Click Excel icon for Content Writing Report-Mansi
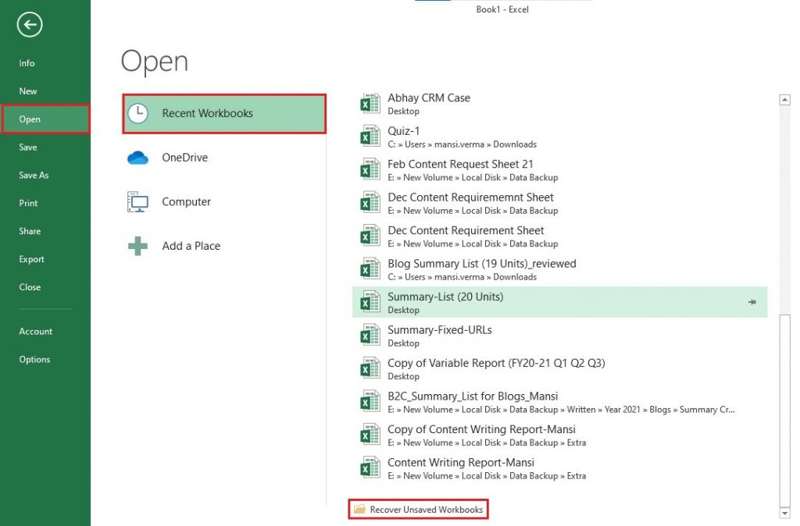800x526 pixels. pos(370,468)
